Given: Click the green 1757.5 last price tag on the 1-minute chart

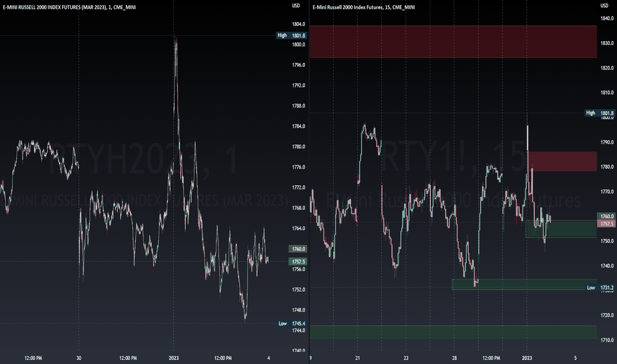Looking at the screenshot, I should pos(299,261).
